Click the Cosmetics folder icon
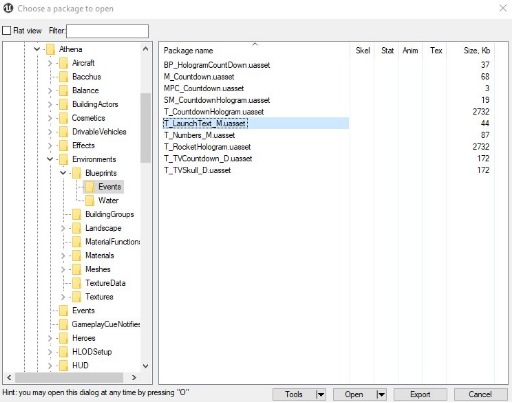This screenshot has width=512, height=403. pos(63,118)
